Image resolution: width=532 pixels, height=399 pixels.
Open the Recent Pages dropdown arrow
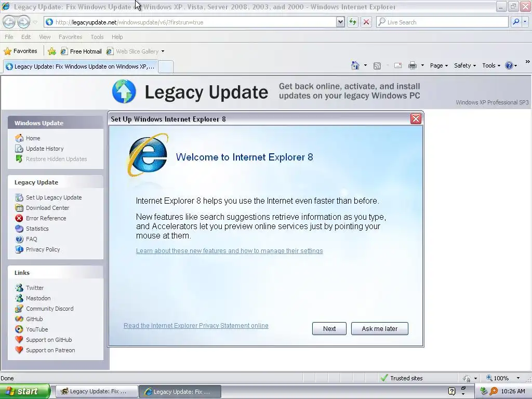[35, 22]
